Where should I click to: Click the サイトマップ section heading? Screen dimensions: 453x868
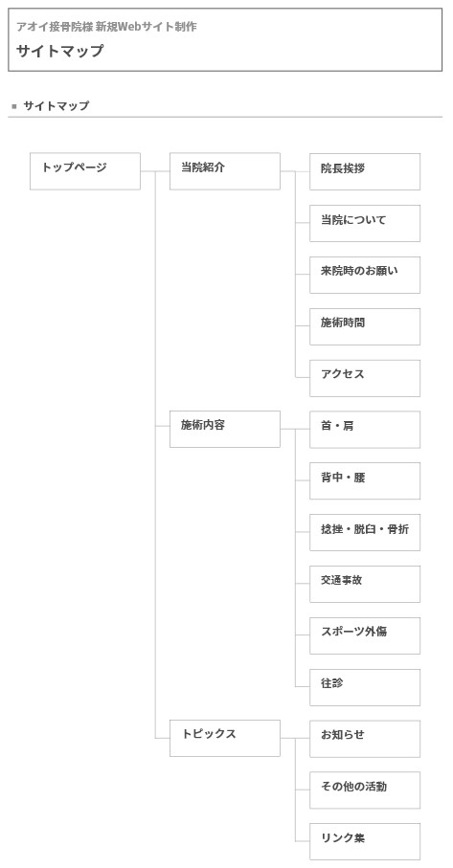(56, 105)
